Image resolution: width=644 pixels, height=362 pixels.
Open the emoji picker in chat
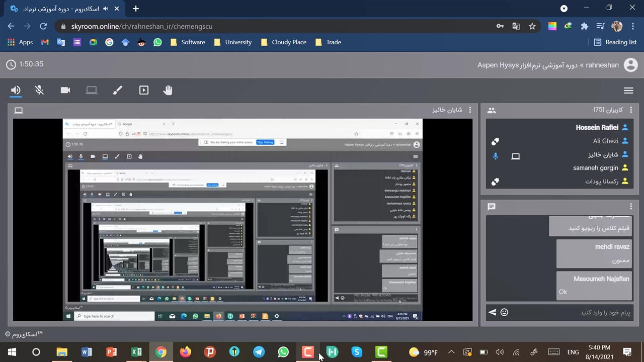click(x=504, y=313)
